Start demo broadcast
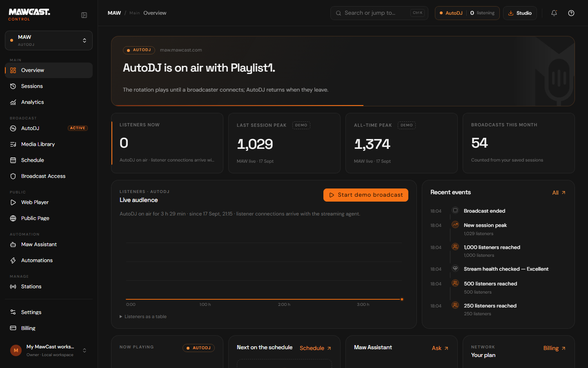The image size is (588, 368). tap(366, 195)
